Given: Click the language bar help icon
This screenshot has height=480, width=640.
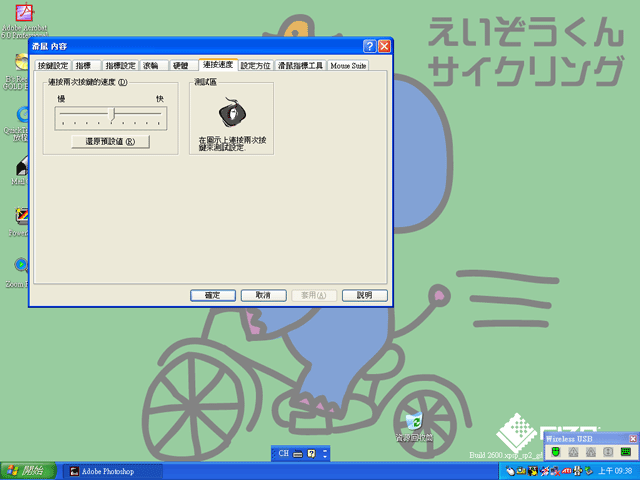Looking at the screenshot, I should click(x=311, y=453).
